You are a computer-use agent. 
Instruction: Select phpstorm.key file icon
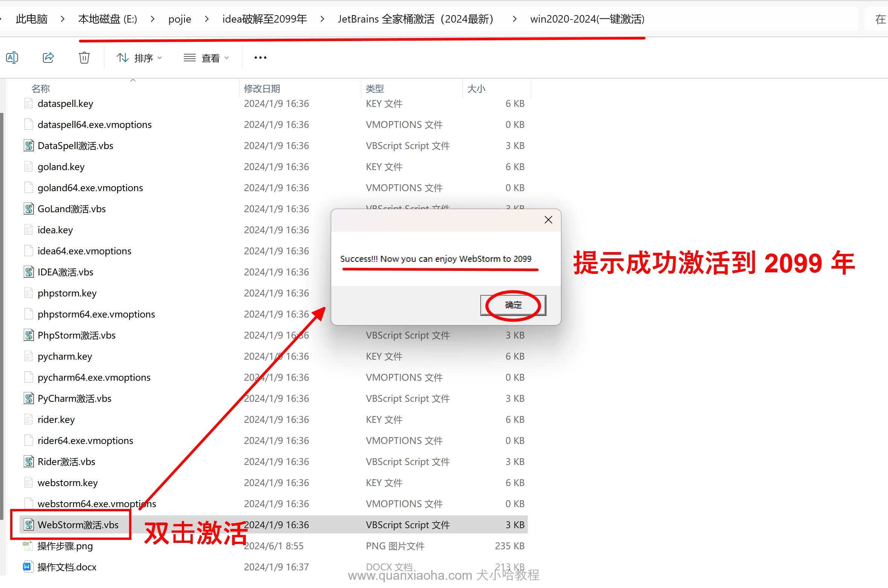tap(29, 293)
